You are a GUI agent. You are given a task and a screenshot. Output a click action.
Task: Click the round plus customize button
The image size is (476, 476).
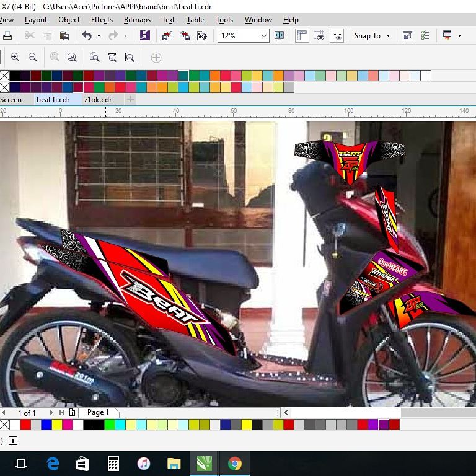click(156, 58)
